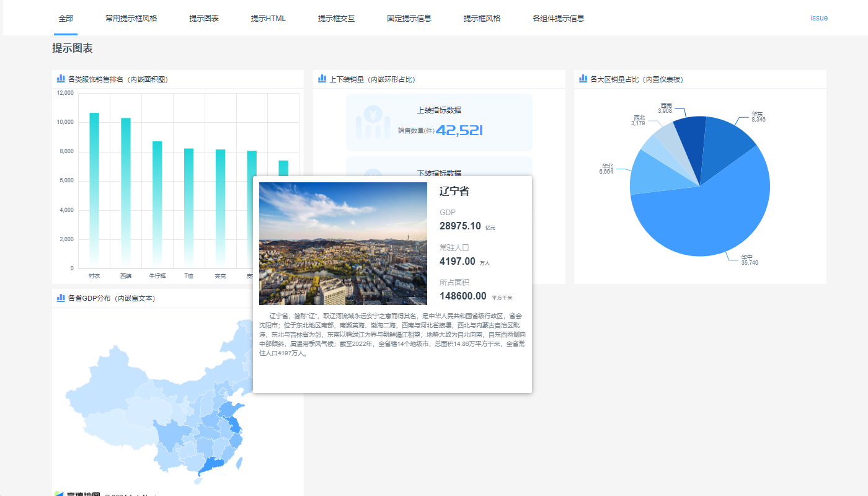Image resolution: width=868 pixels, height=496 pixels.
Task: Click the chart icon beside 各大区销量占比 title
Action: coord(583,79)
